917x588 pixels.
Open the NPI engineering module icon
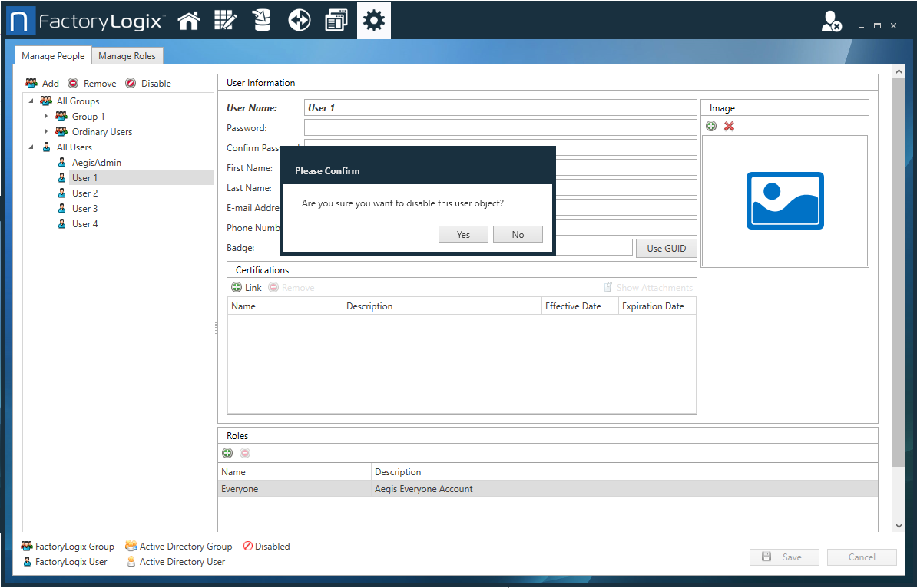225,19
